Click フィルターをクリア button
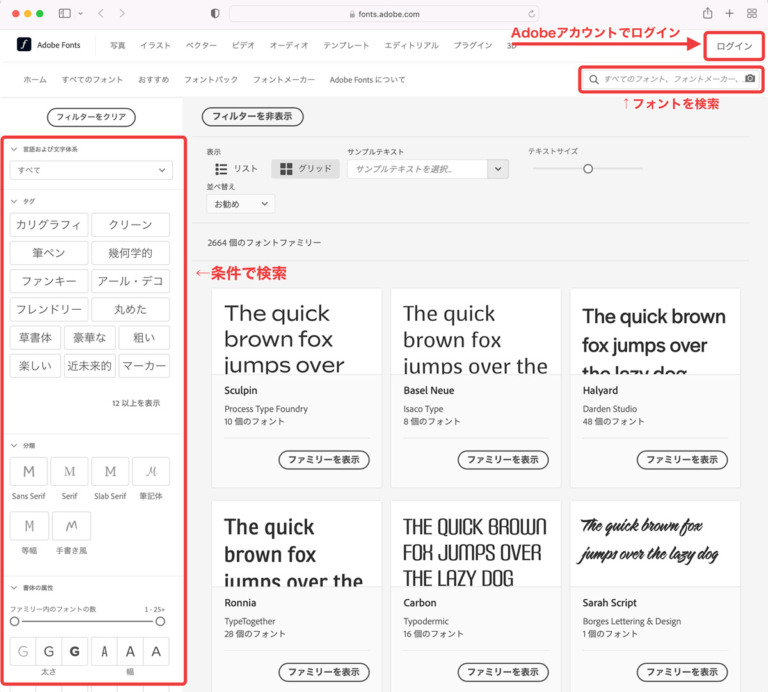Viewport: 768px width, 692px height. [x=91, y=117]
